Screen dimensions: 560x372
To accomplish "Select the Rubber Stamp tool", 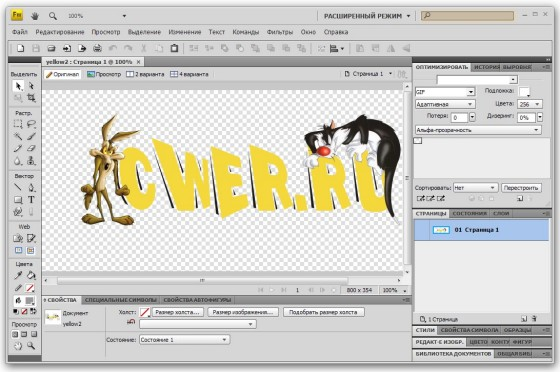I will [31, 161].
